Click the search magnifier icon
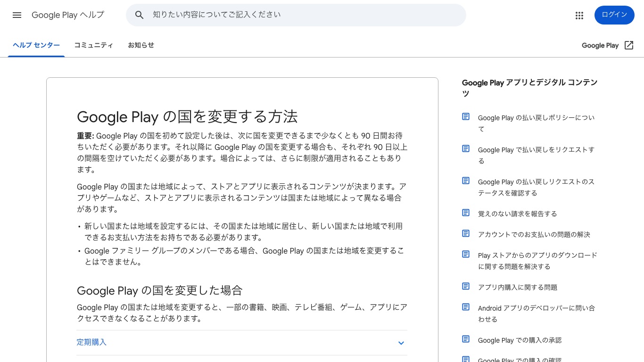 (x=139, y=15)
